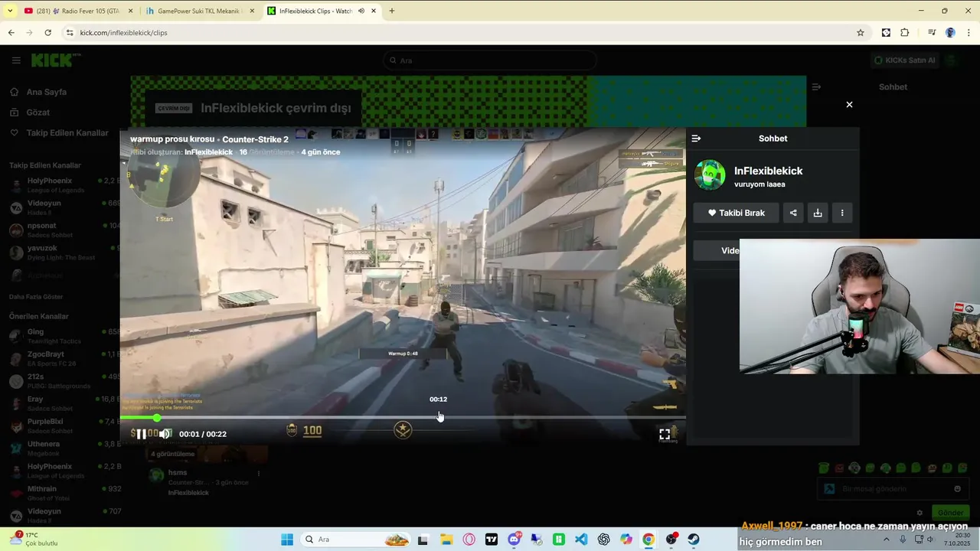Mute the clip volume speaker
Image resolution: width=980 pixels, height=551 pixels.
point(165,434)
